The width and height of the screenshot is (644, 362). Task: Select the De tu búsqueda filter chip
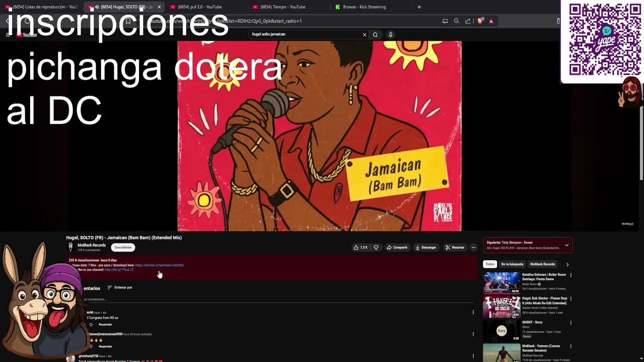coord(512,264)
